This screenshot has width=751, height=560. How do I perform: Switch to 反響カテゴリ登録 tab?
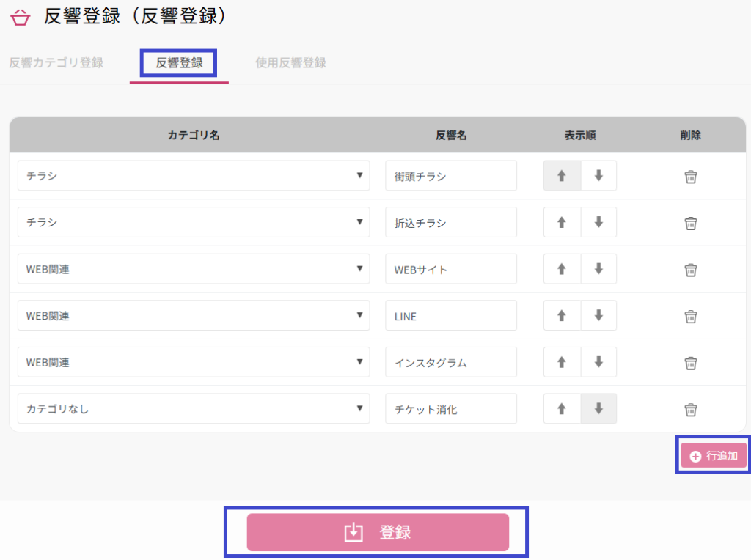click(x=56, y=63)
